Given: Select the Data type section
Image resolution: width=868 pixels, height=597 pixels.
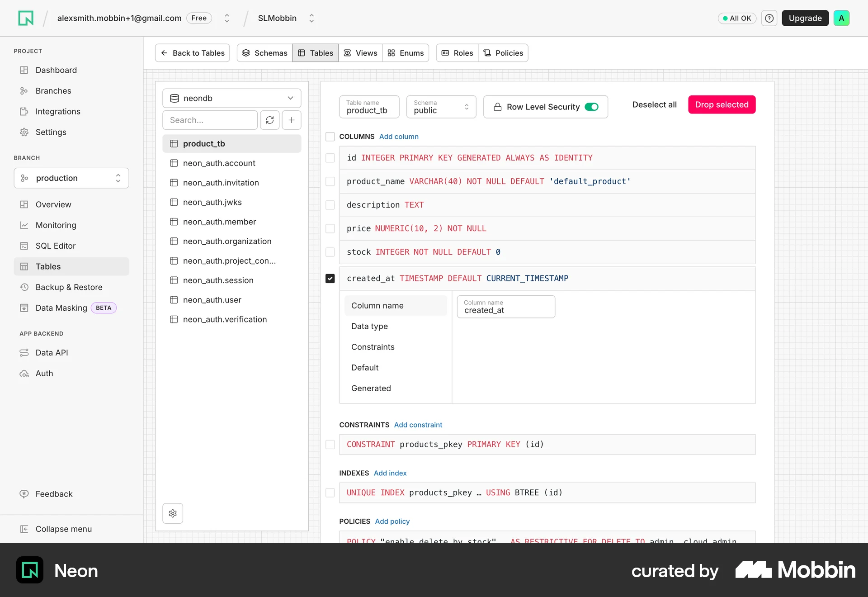Looking at the screenshot, I should click(x=396, y=326).
